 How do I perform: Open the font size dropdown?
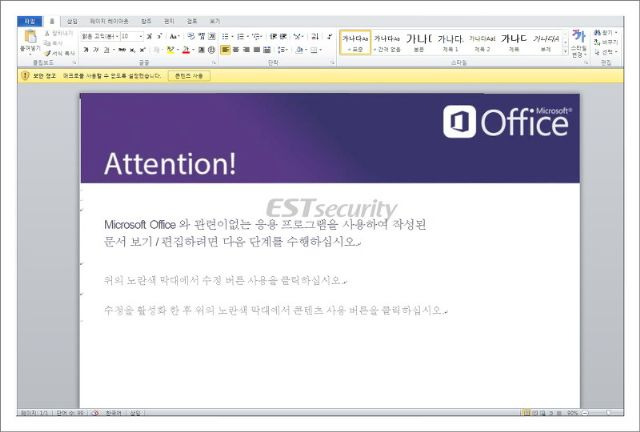[x=141, y=36]
